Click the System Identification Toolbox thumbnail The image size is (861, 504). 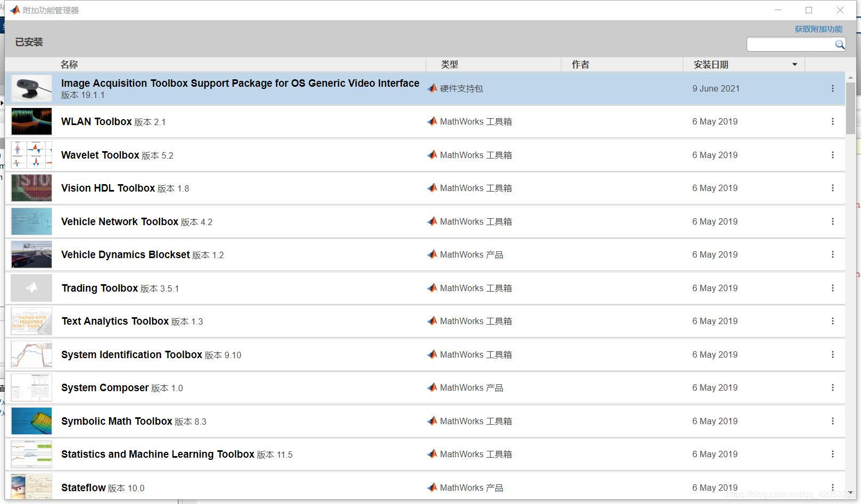tap(31, 354)
